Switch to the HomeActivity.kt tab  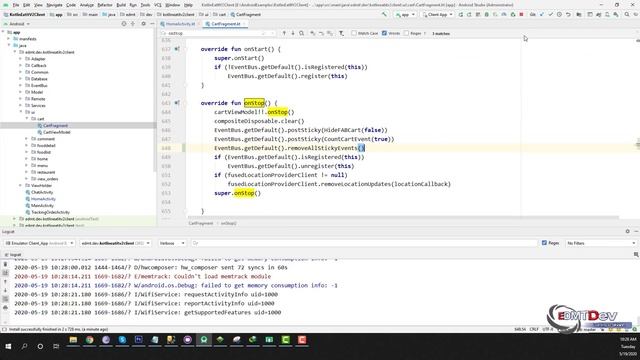tap(180, 24)
